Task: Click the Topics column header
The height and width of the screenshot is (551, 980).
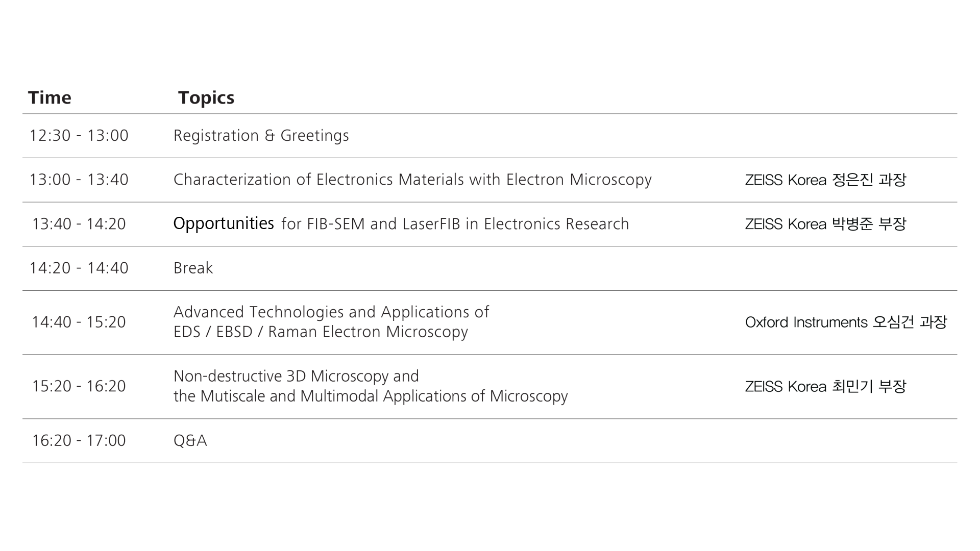Action: click(x=206, y=97)
